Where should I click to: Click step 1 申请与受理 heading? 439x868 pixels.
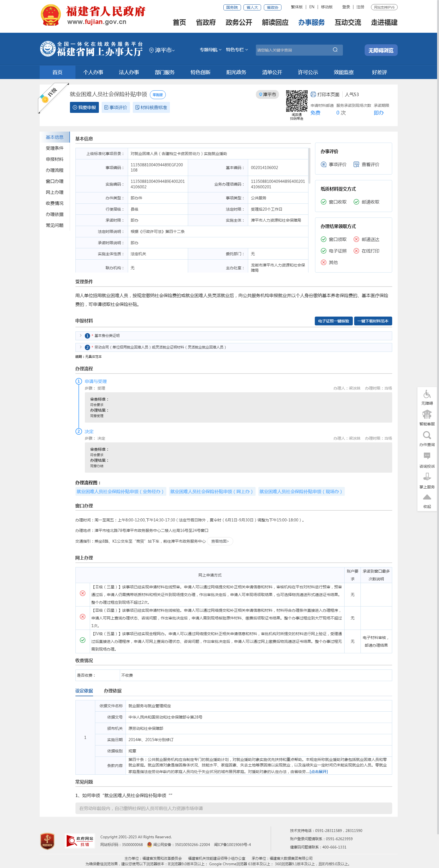pos(95,382)
